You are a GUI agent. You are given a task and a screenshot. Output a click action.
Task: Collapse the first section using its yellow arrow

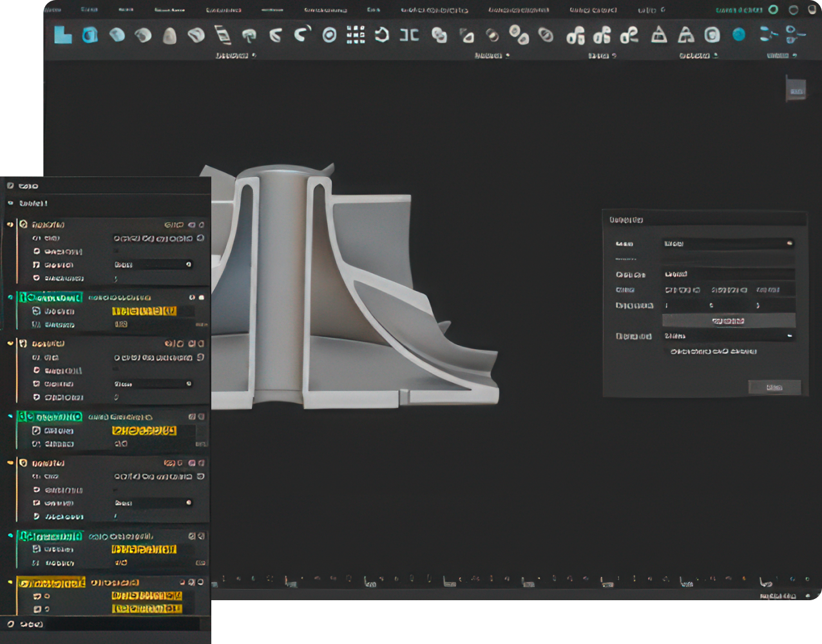pos(10,225)
